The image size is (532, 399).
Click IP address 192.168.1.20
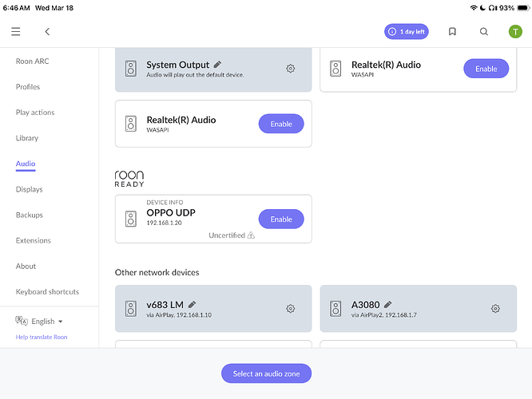165,223
